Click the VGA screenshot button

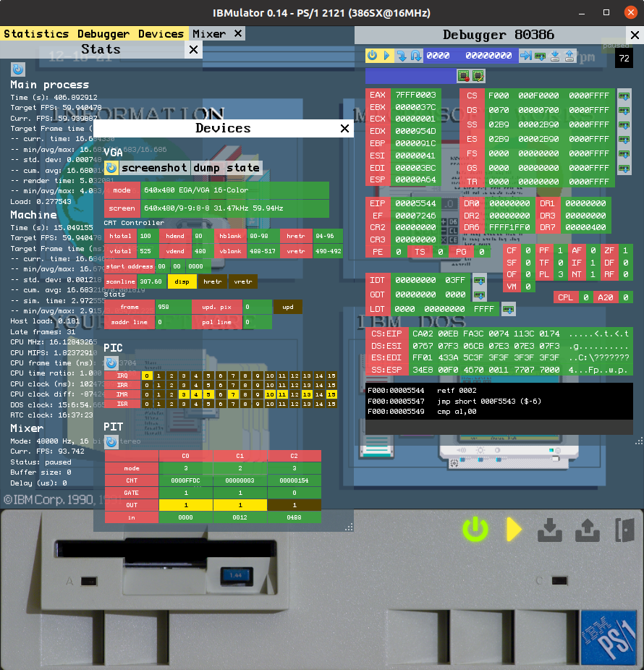pyautogui.click(x=154, y=168)
